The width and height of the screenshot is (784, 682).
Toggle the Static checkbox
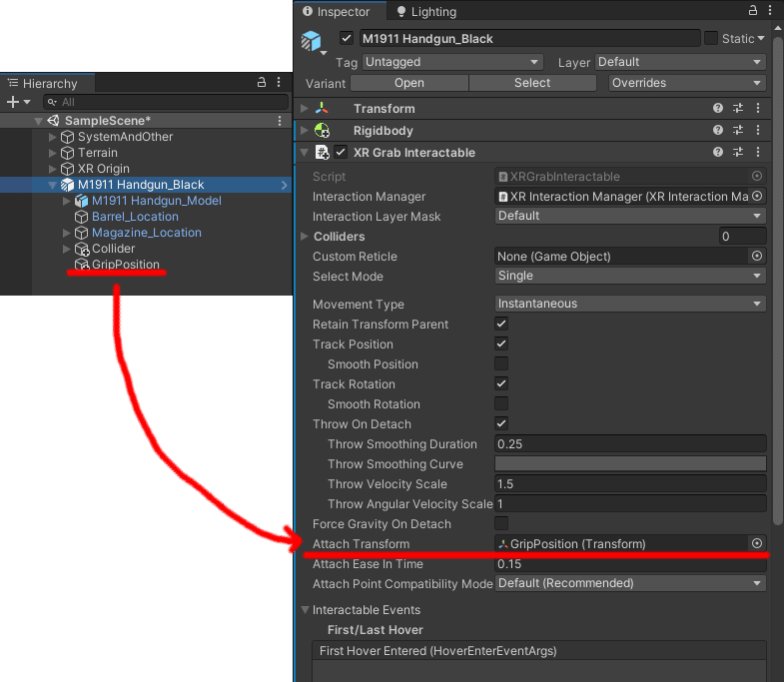pos(710,38)
